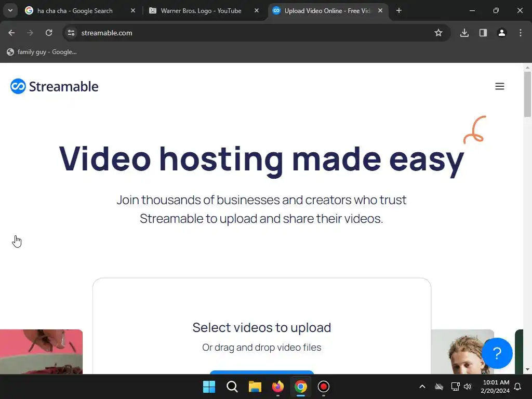The height and width of the screenshot is (399, 532).
Task: Open Chrome three-dot menu
Action: (521, 33)
